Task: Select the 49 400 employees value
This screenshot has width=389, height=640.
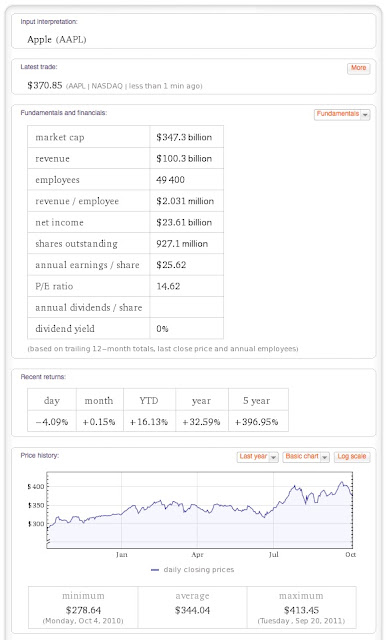Action: click(170, 180)
